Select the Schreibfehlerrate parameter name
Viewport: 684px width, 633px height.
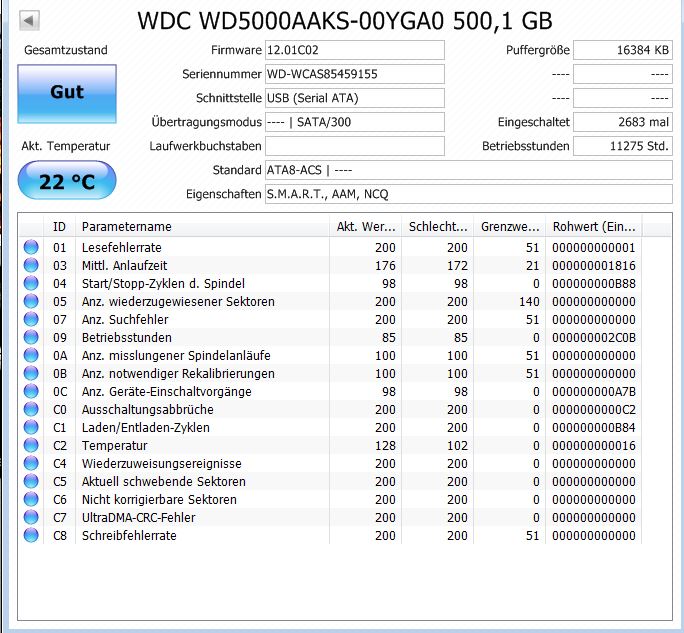(x=129, y=535)
